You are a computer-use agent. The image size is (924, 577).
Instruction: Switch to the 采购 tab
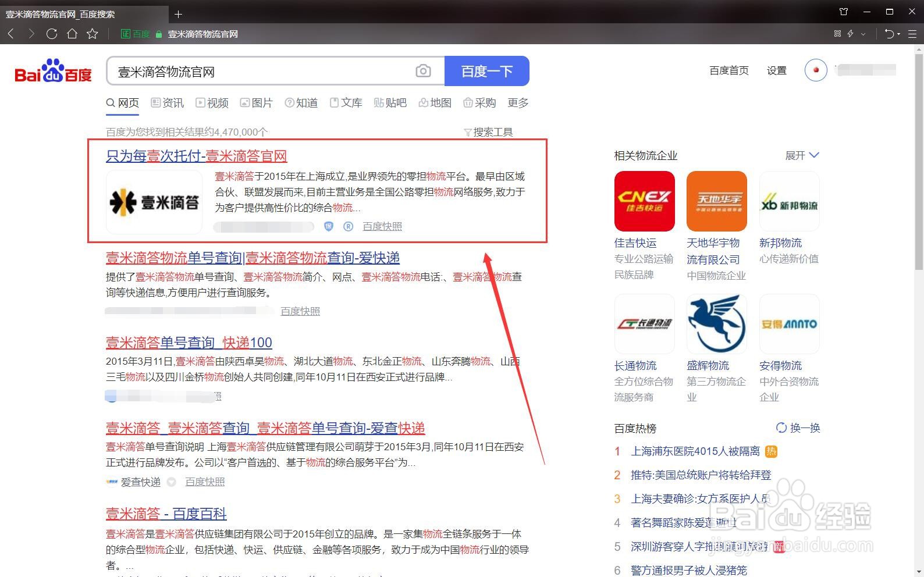tap(479, 103)
